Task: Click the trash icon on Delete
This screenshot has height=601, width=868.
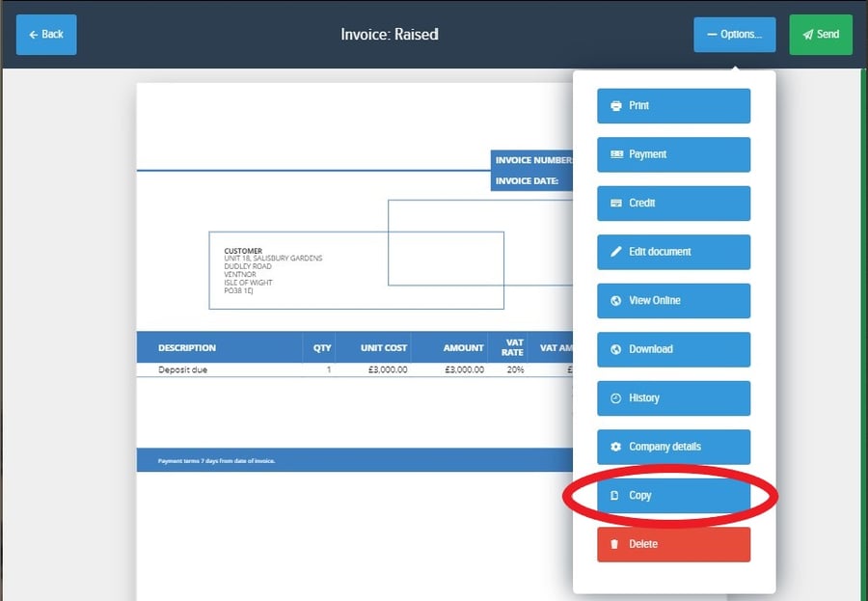Action: pyautogui.click(x=616, y=544)
